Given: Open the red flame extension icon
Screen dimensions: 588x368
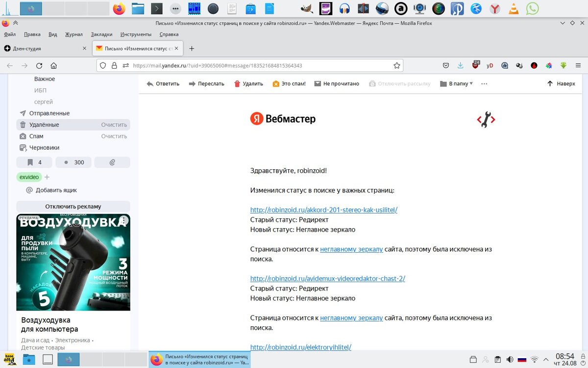Looking at the screenshot, I should click(534, 65).
